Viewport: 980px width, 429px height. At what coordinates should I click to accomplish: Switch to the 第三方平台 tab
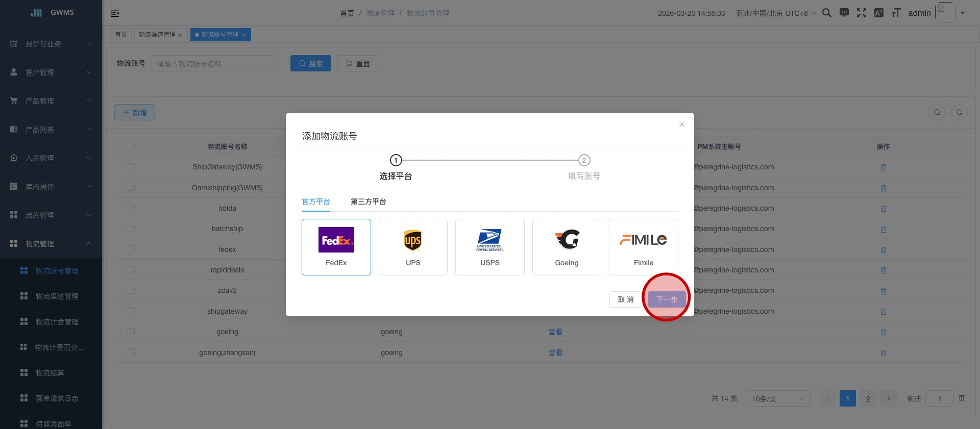(369, 201)
